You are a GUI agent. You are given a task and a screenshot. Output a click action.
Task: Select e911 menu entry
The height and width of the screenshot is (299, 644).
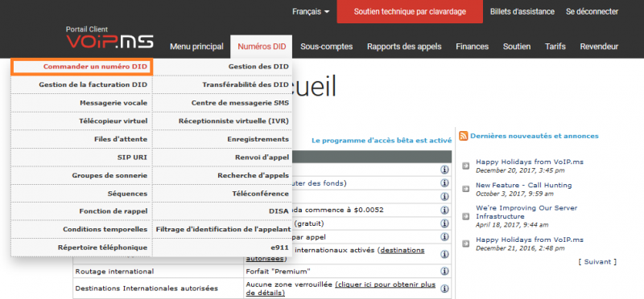[x=222, y=248]
